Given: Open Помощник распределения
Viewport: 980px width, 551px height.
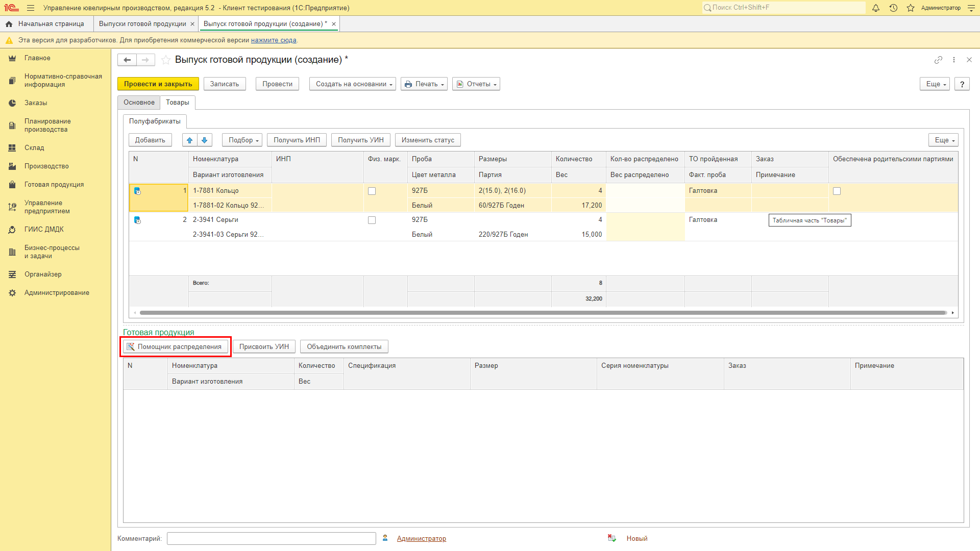Looking at the screenshot, I should point(176,347).
